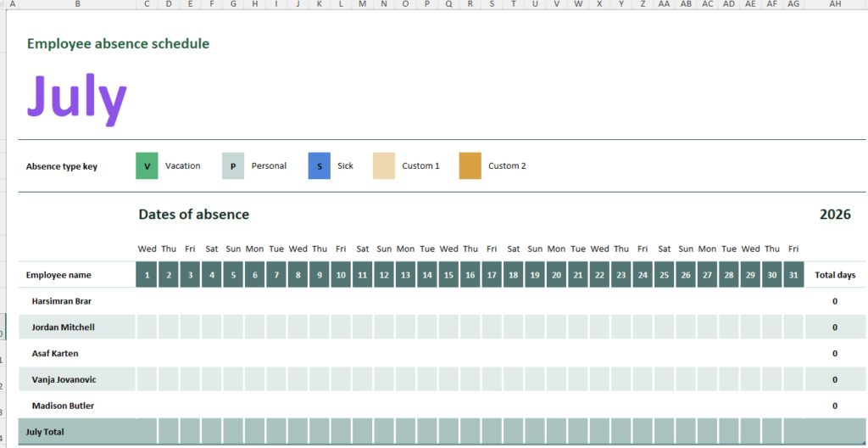868x448 pixels.
Task: Select column AA header
Action: (665, 4)
